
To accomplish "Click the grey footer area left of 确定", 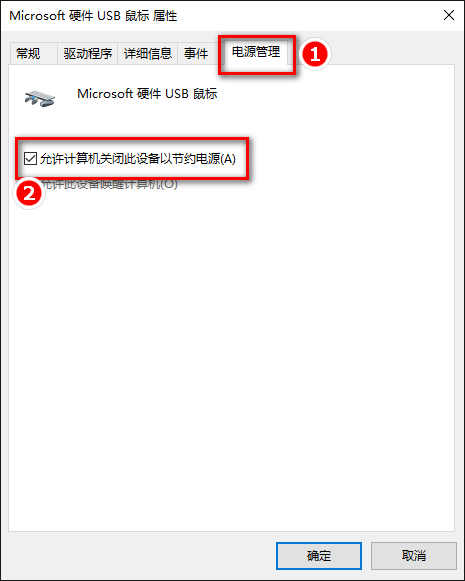I will (141, 555).
